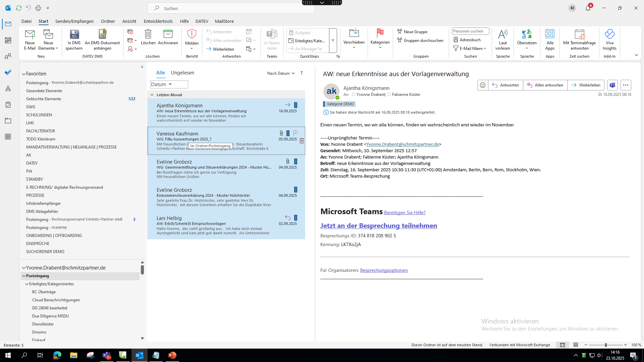Open People view in left navigation
The height and width of the screenshot is (362, 644).
pyautogui.click(x=8, y=56)
